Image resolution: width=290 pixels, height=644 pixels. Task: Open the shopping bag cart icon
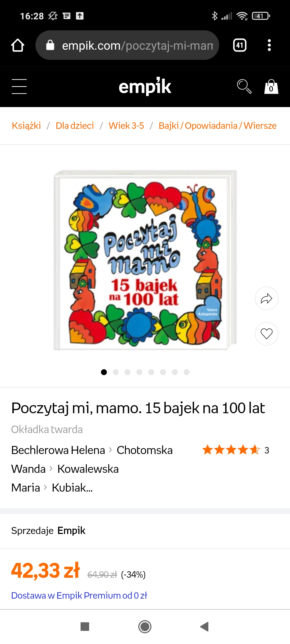click(x=271, y=86)
